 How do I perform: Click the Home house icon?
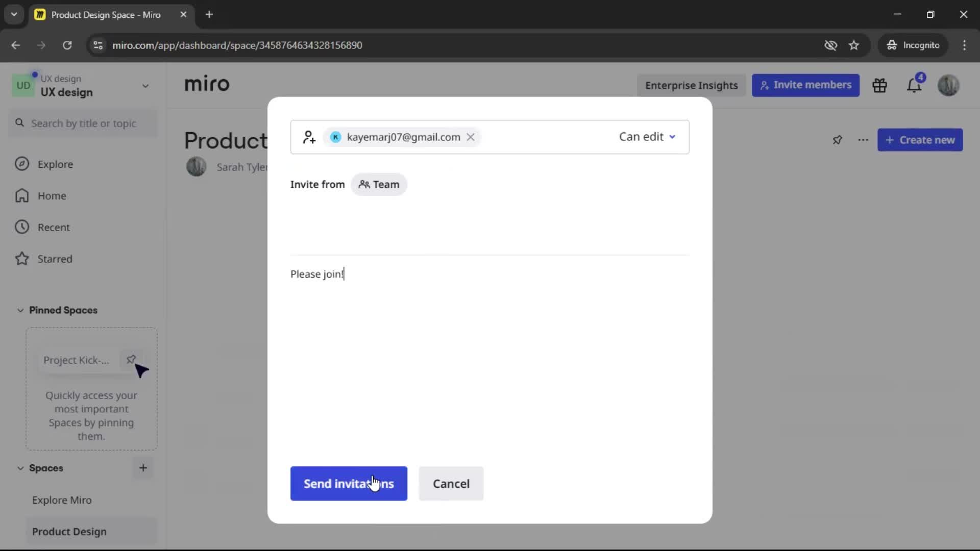[x=22, y=195]
